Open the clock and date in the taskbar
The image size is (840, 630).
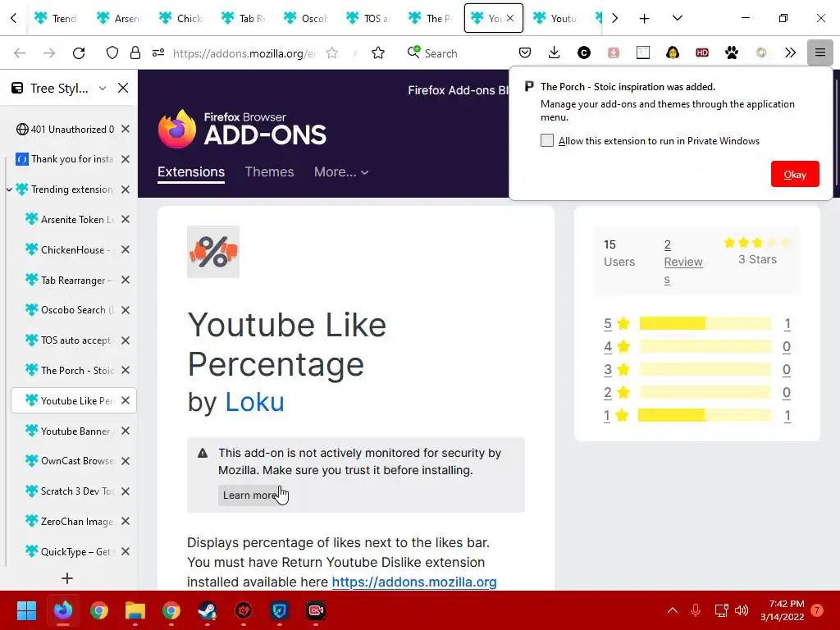[x=782, y=610]
